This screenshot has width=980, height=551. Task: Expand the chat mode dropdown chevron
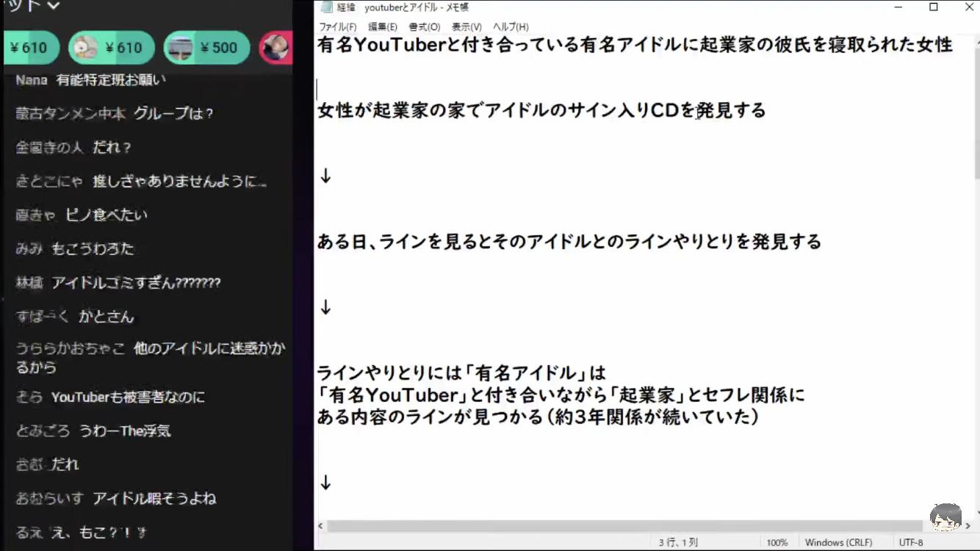coord(53,6)
